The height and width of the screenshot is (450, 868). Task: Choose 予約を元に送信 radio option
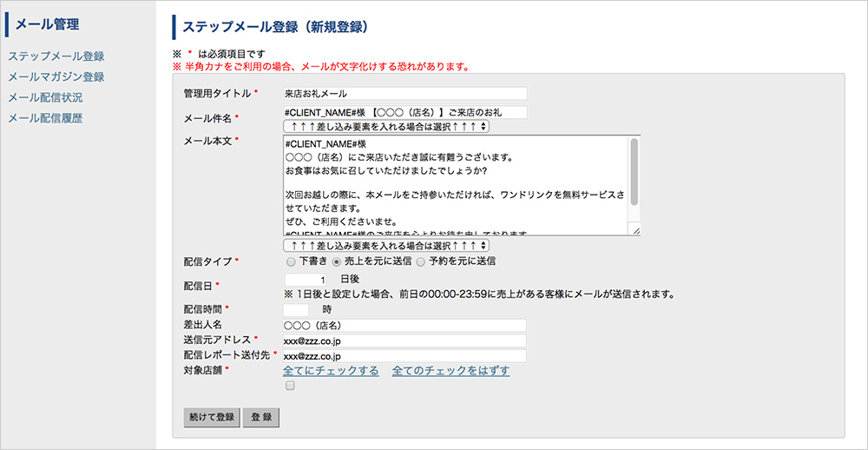tap(421, 261)
